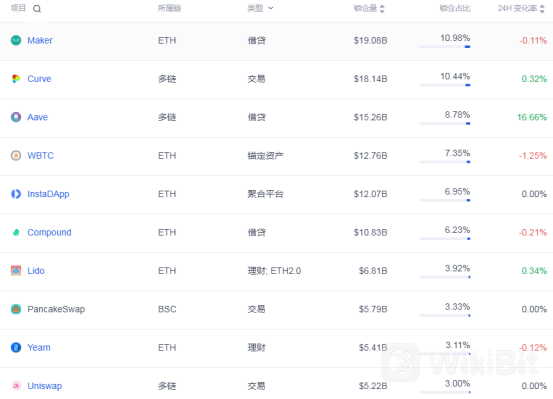Click Maker's 10.98% share progress bar
This screenshot has height=399, width=553.
445,47
